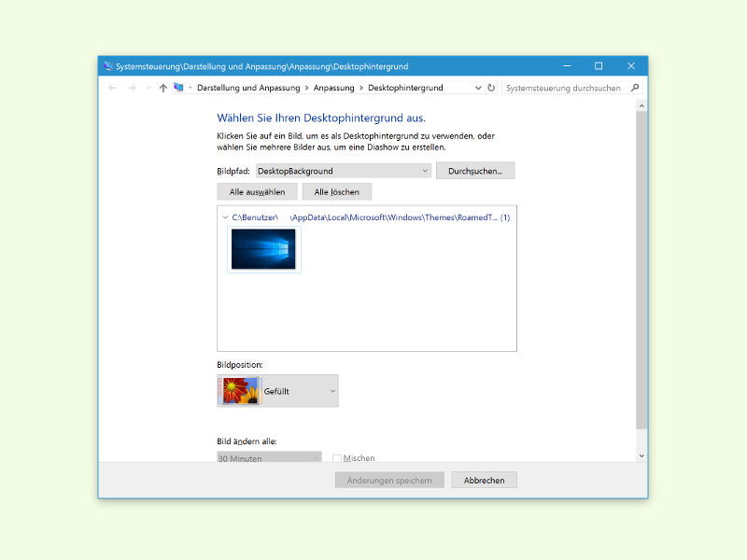Open the Bildpfad 'DesktopBackground' dropdown
747x560 pixels.
click(x=343, y=171)
